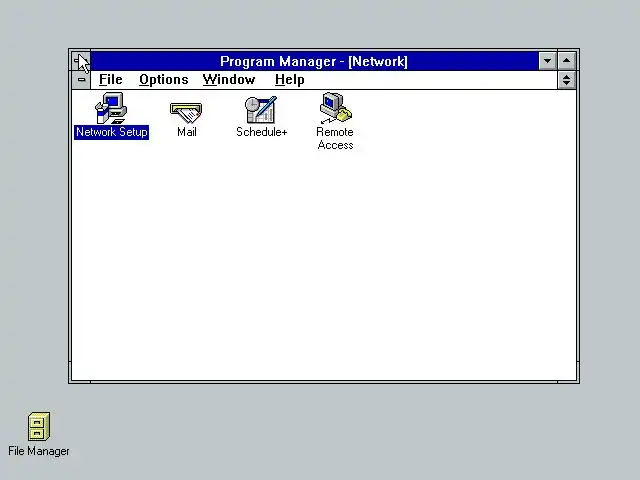Open the File menu

pos(111,80)
